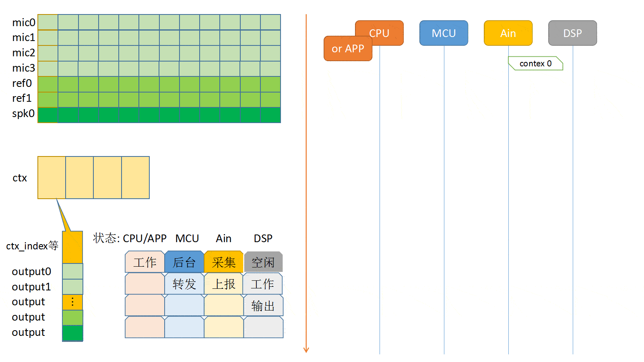The height and width of the screenshot is (362, 644).
Task: Click the light green output0 block
Action: (72, 271)
